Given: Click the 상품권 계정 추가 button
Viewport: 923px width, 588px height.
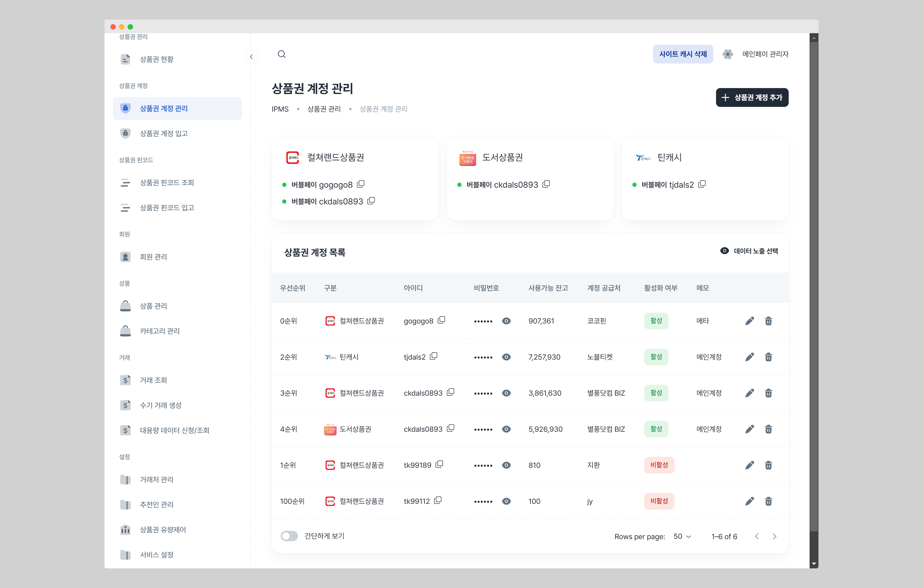Looking at the screenshot, I should [x=752, y=97].
